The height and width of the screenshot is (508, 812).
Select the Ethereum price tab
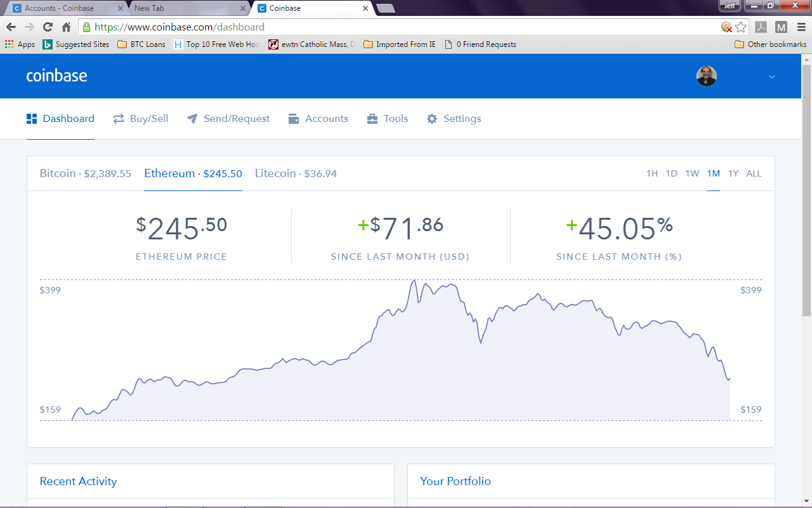click(x=193, y=173)
